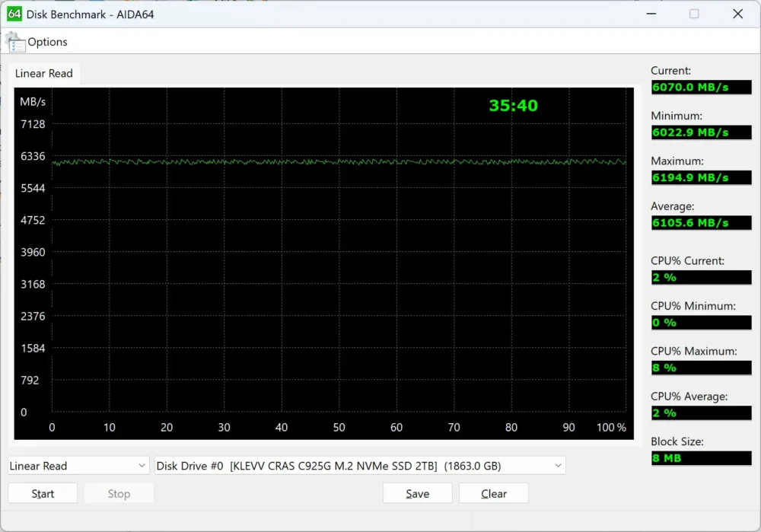Click the Clear button
Viewport: 761px width, 532px height.
point(494,493)
